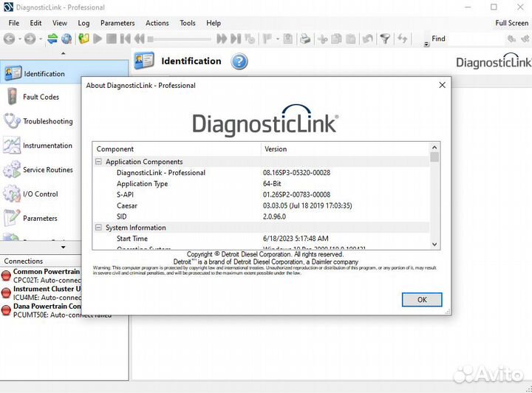The image size is (532, 393).
Task: Click the globe refresh icon in toolbar
Action: 66,38
